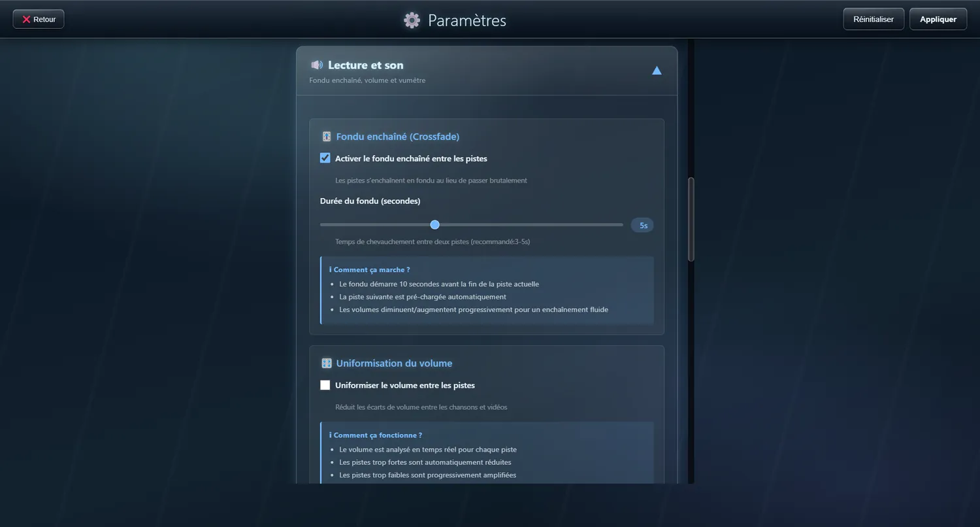Click the Retour back button
The width and height of the screenshot is (980, 527).
39,19
